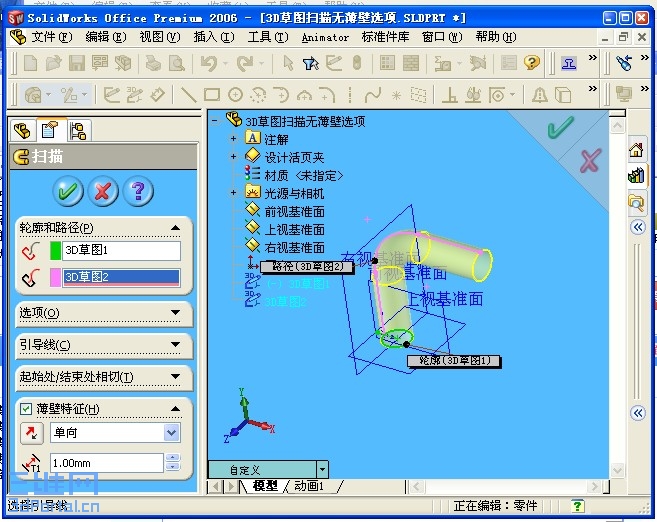Click the 1.00mm thickness field

(107, 463)
